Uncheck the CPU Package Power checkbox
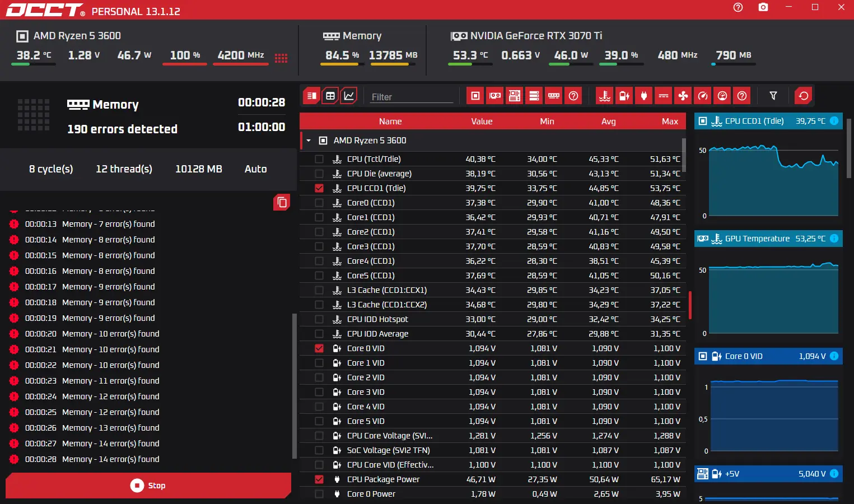Screen dimensions: 854x504 click(x=319, y=479)
